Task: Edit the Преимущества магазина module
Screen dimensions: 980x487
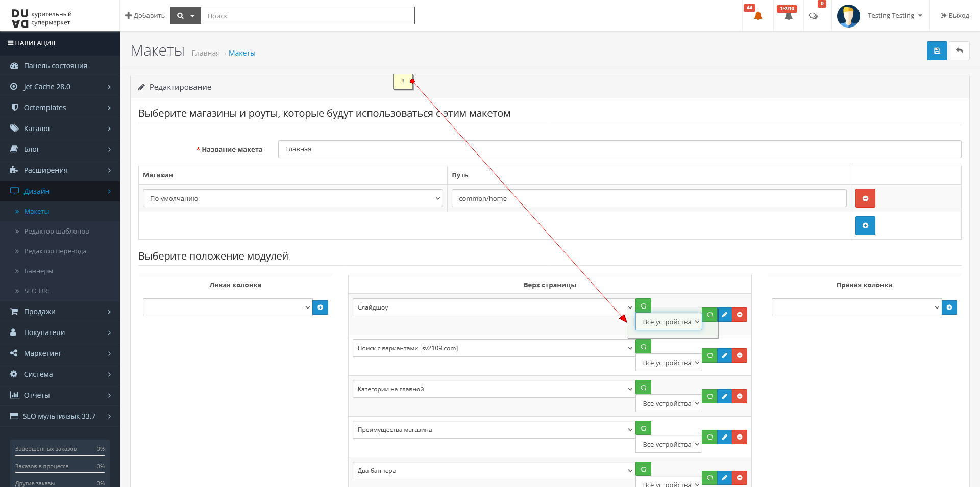Action: pos(724,437)
